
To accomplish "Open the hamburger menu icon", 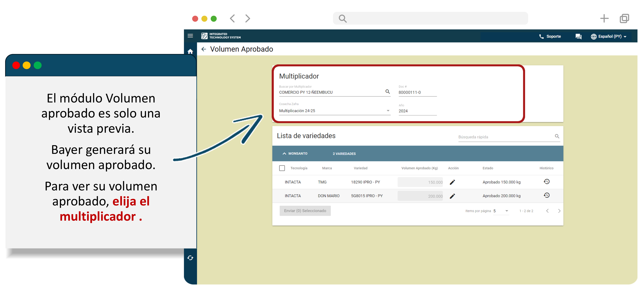I will (190, 36).
